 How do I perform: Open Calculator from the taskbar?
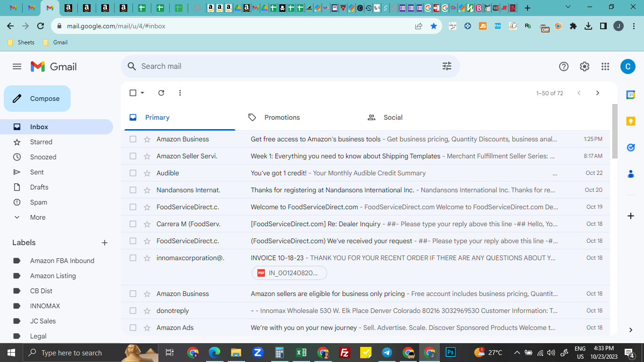[x=280, y=353]
